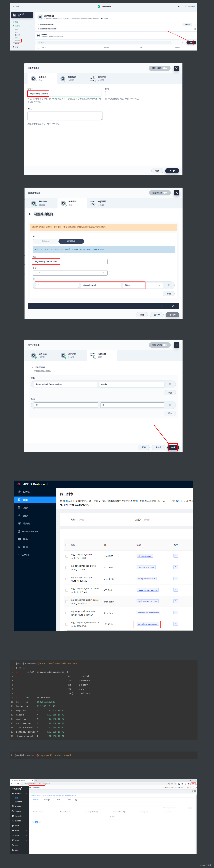Viewport: 214px width, 868px height.
Task: Click the 别名 alias input field
Action: [142, 94]
